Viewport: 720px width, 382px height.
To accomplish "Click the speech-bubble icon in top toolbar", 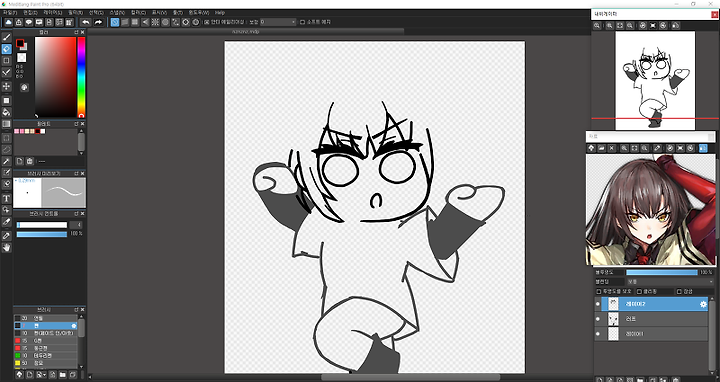I will click(29, 22).
